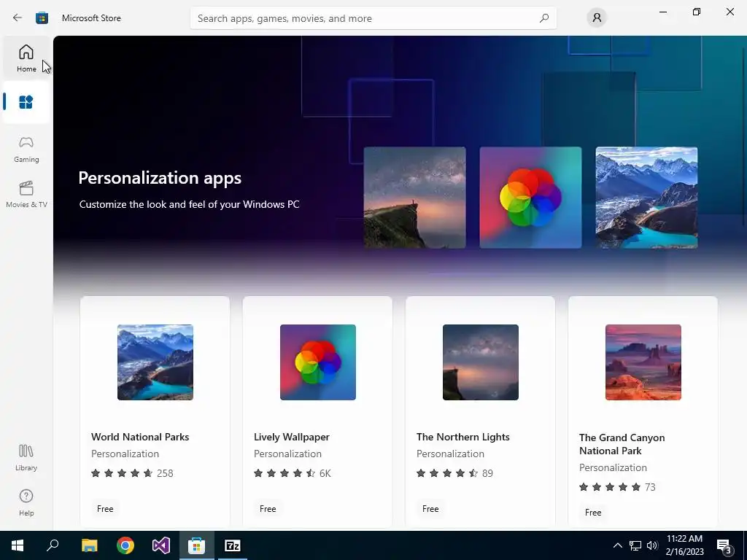Click The Northern Lights title
The height and width of the screenshot is (560, 747).
[x=463, y=437]
